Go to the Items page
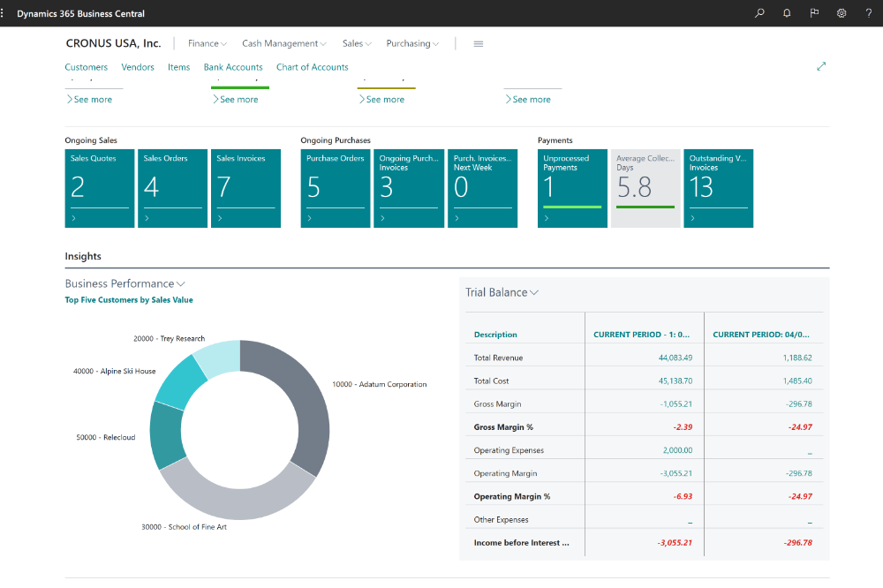Screen dimensions: 883x588 (x=178, y=67)
